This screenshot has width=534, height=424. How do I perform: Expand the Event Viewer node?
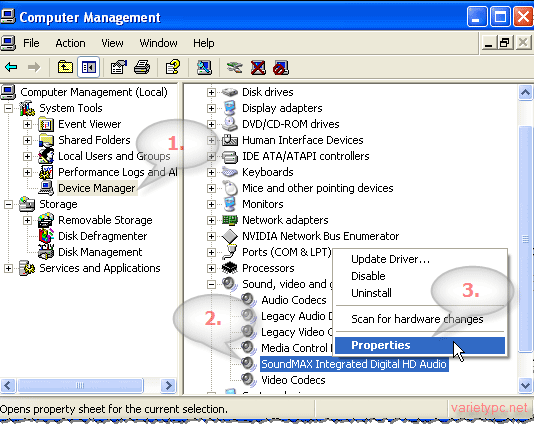point(27,124)
